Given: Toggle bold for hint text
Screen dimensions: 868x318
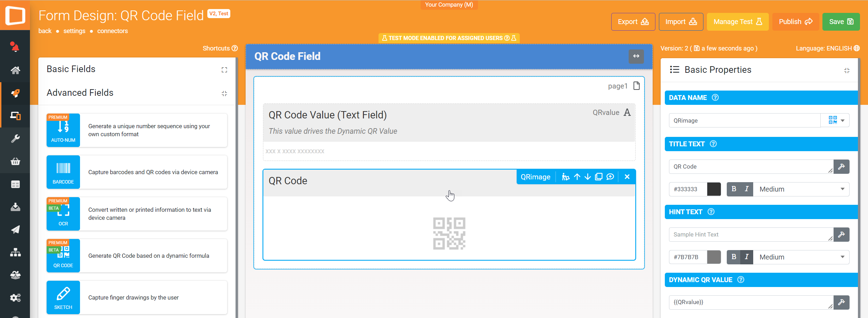Looking at the screenshot, I should (x=734, y=257).
